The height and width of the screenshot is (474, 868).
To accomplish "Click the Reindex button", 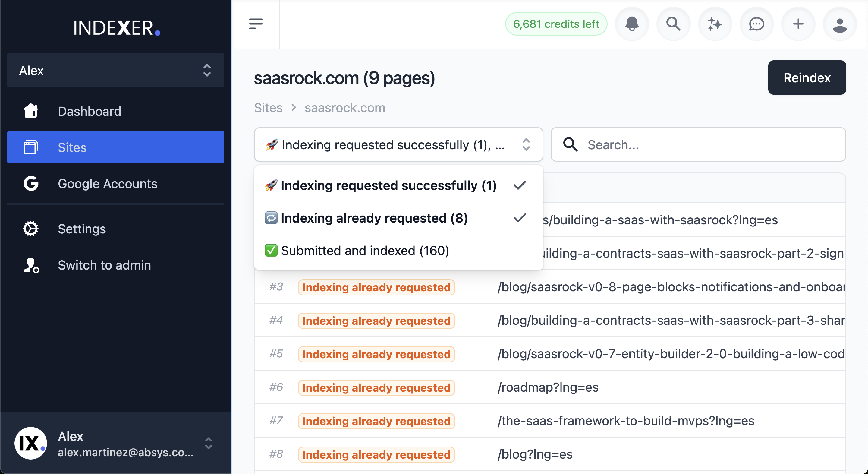I will point(807,77).
